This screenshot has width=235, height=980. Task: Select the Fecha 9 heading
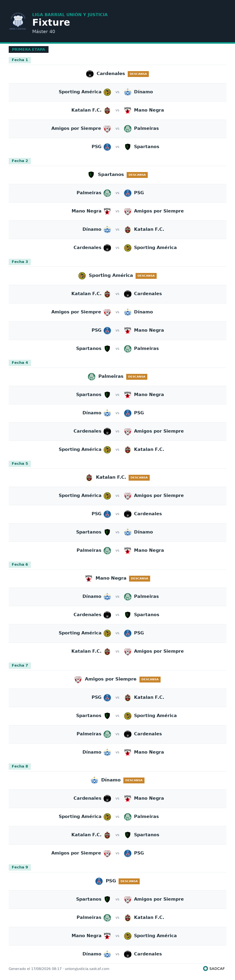(x=20, y=867)
